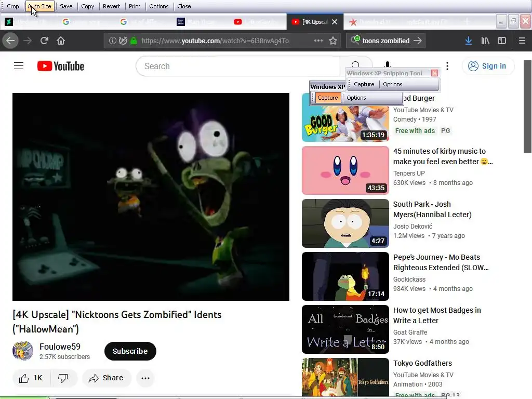This screenshot has width=532, height=399.
Task: Open more actions ellipsis below video
Action: pos(145,378)
